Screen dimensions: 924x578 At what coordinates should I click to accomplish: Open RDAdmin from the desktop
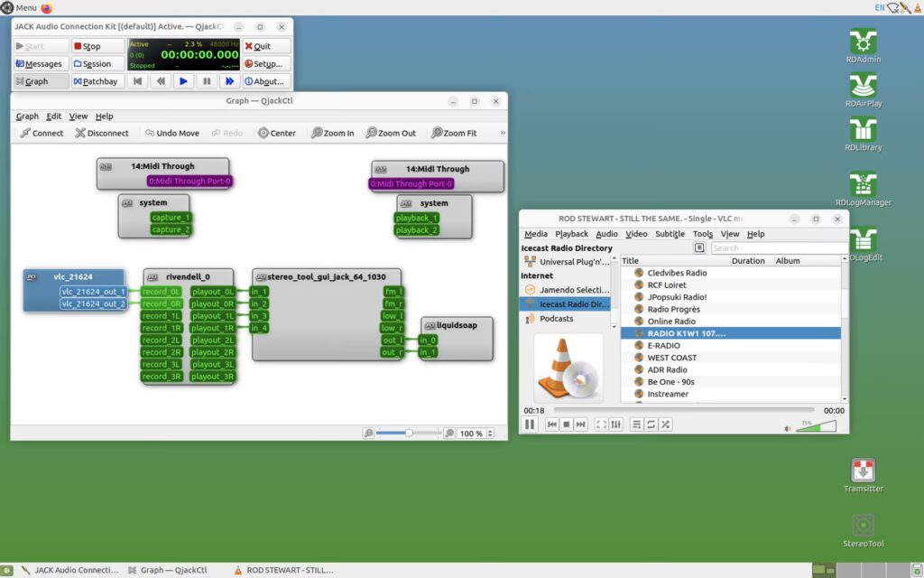click(x=863, y=45)
